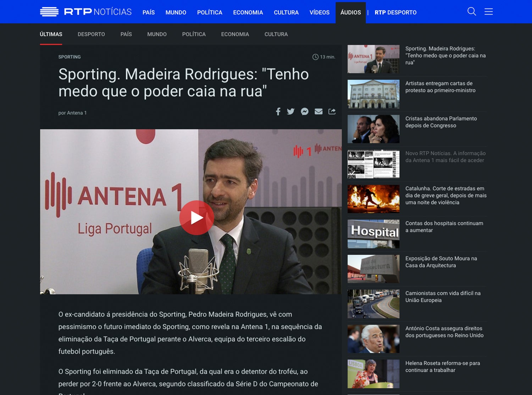Viewport: 532px width, 395px height.
Task: Open more sharing options
Action: [x=332, y=111]
